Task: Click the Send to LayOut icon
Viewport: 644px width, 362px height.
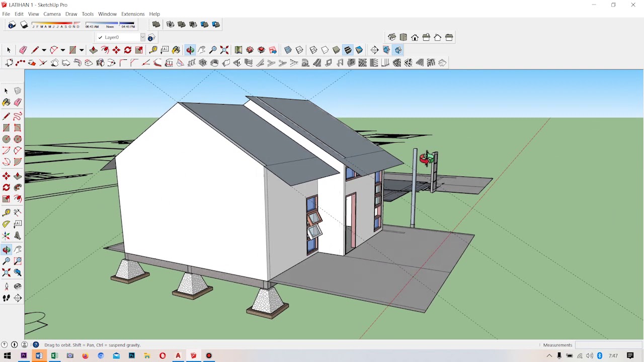Action: pos(273,50)
